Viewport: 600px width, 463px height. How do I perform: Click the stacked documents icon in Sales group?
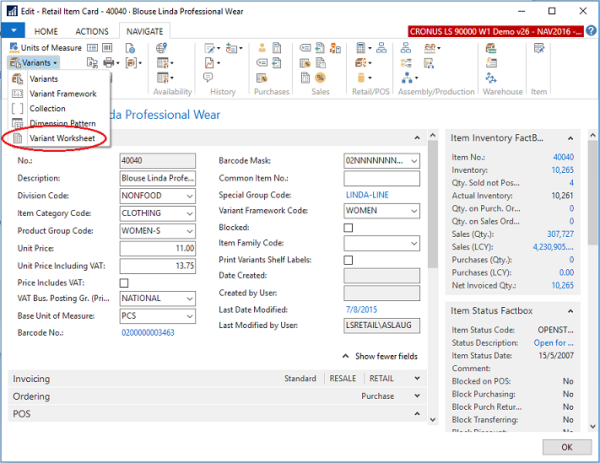coord(321,63)
